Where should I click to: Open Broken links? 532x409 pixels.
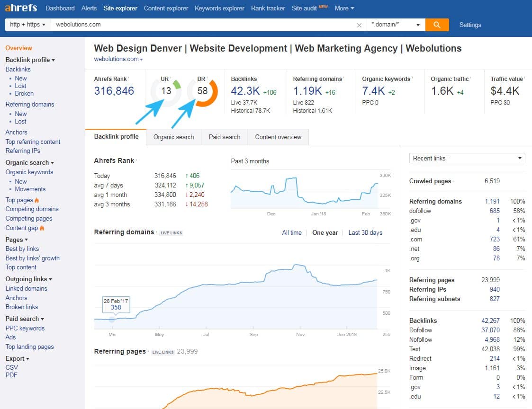coord(22,307)
